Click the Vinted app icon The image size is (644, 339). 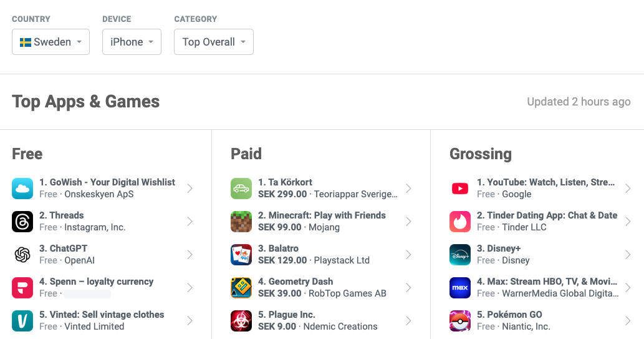tap(22, 321)
